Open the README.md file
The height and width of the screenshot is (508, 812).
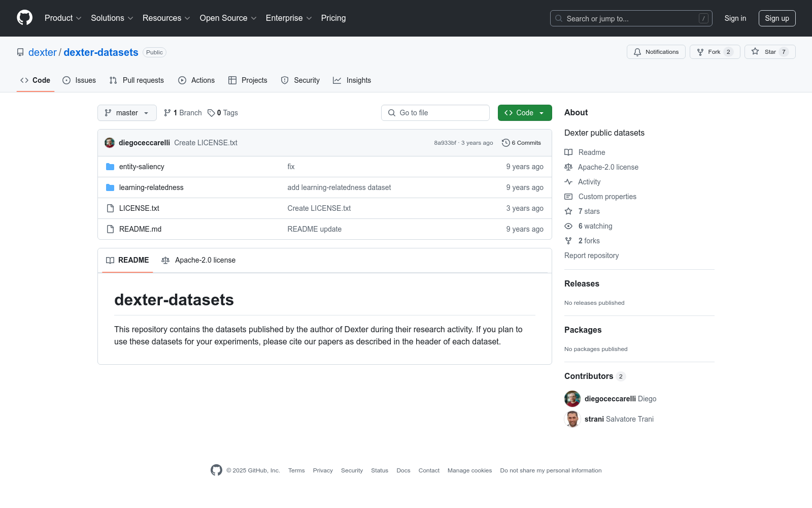140,229
